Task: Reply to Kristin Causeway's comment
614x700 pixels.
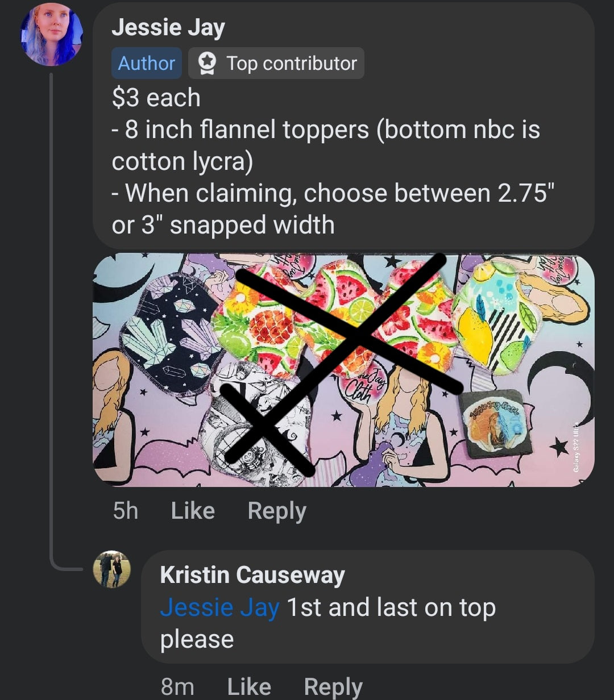Action: pyautogui.click(x=333, y=686)
